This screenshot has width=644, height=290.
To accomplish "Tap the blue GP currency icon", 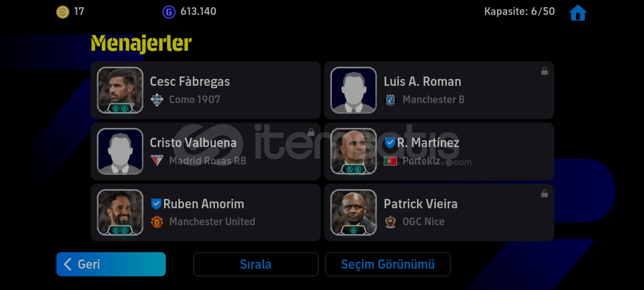I will tap(169, 12).
